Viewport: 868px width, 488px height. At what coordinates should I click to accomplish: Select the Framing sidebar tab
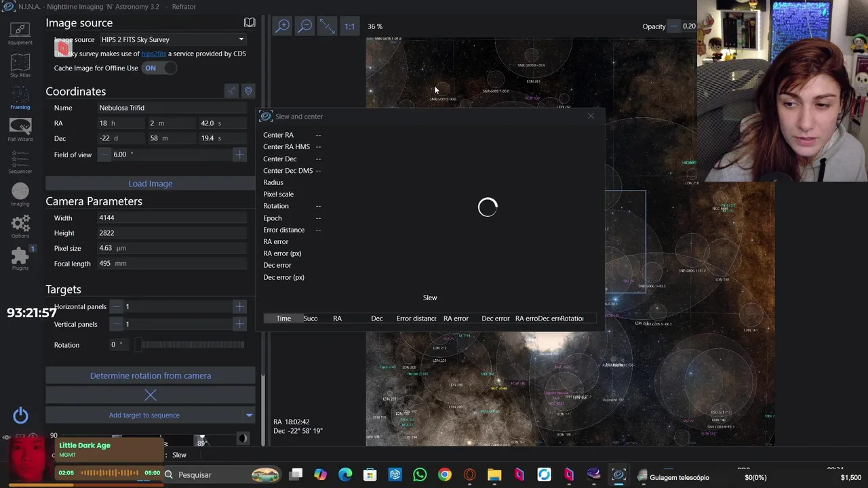[x=20, y=98]
